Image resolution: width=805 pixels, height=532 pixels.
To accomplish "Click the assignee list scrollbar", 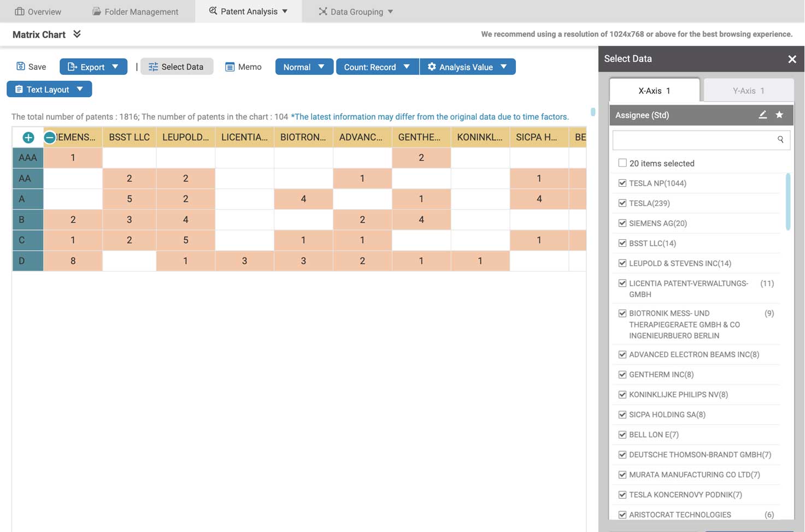I will (788, 202).
